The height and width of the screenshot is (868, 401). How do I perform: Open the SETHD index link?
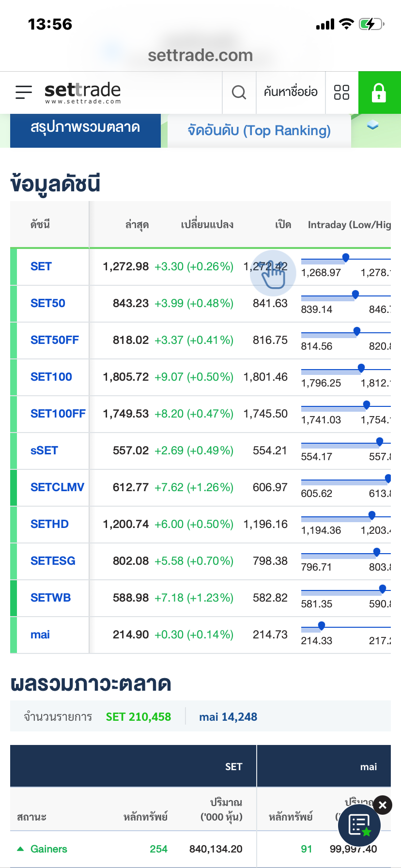[x=49, y=524]
